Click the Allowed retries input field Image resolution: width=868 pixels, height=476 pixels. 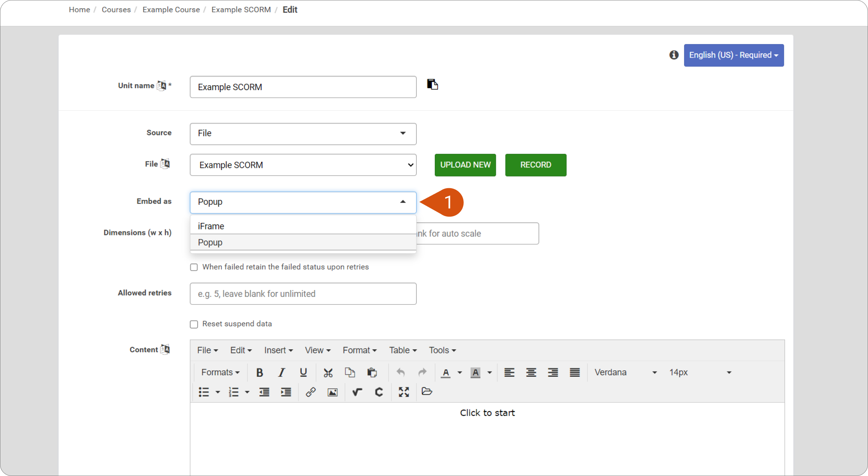coord(303,294)
